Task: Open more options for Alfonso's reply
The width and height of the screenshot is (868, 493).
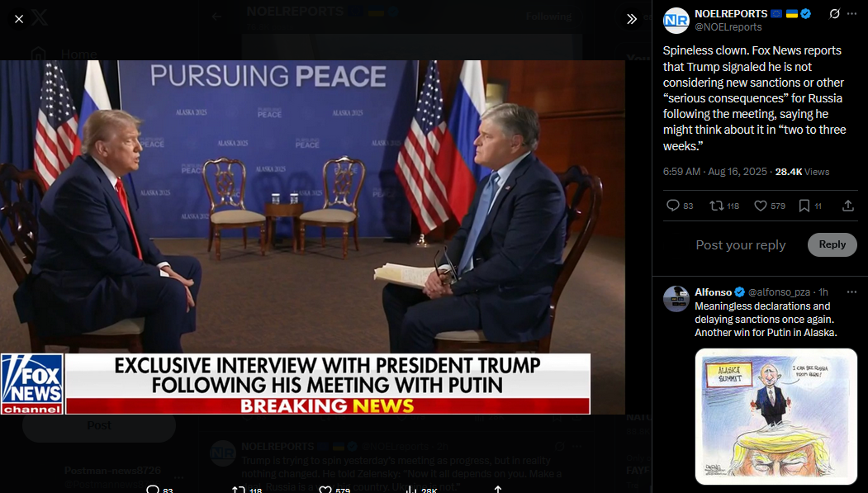Action: coord(851,292)
